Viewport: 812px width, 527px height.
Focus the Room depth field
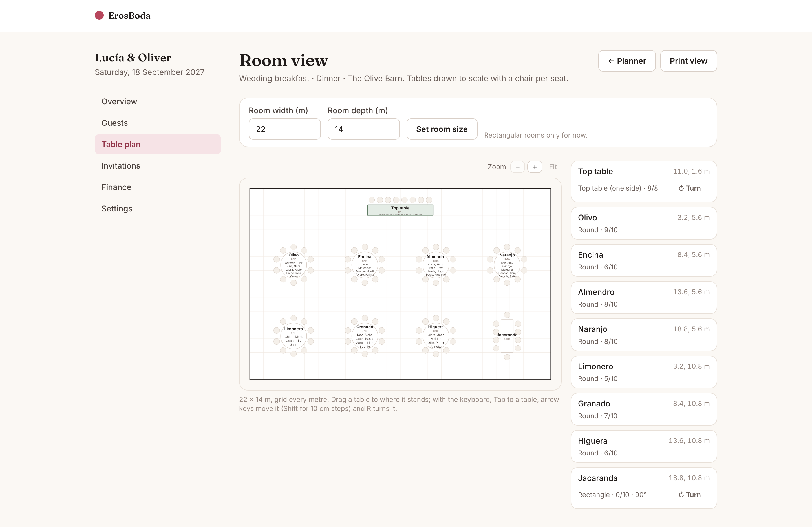coord(363,129)
